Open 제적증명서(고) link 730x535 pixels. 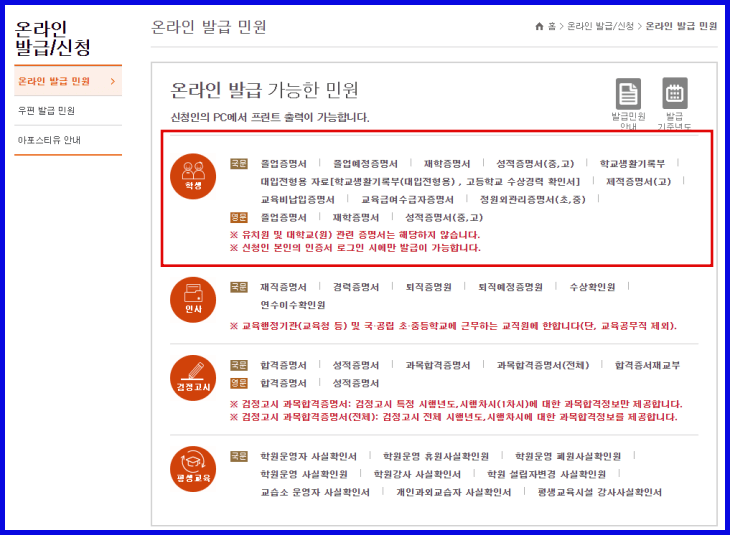[638, 181]
